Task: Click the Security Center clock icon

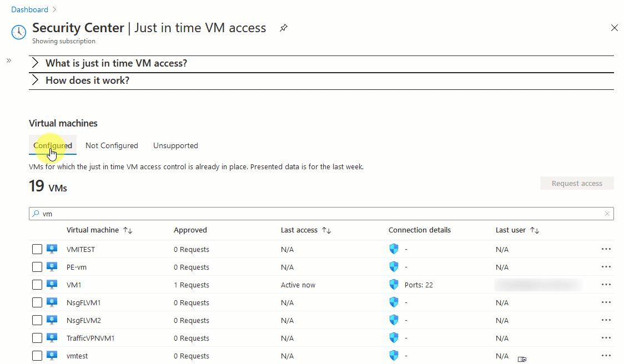Action: 19,32
